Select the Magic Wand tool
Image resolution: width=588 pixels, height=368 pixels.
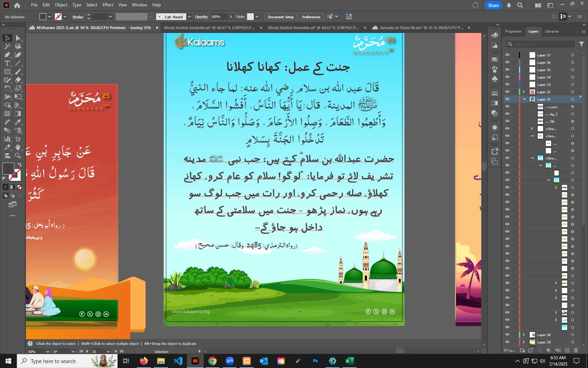7,46
